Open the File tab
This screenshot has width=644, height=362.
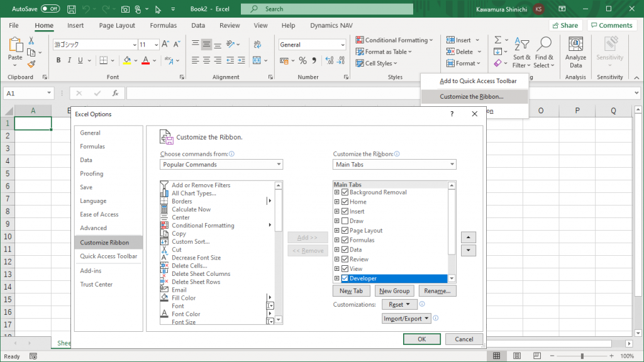tap(14, 25)
